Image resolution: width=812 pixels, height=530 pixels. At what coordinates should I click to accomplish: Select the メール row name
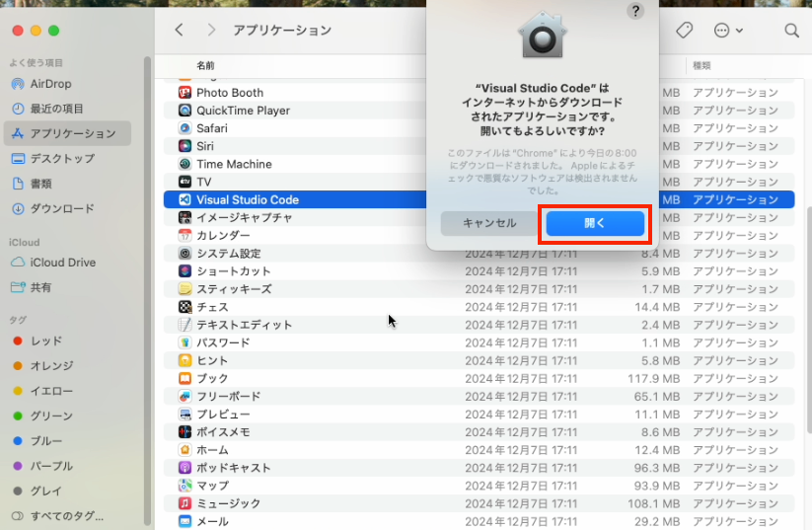(212, 522)
